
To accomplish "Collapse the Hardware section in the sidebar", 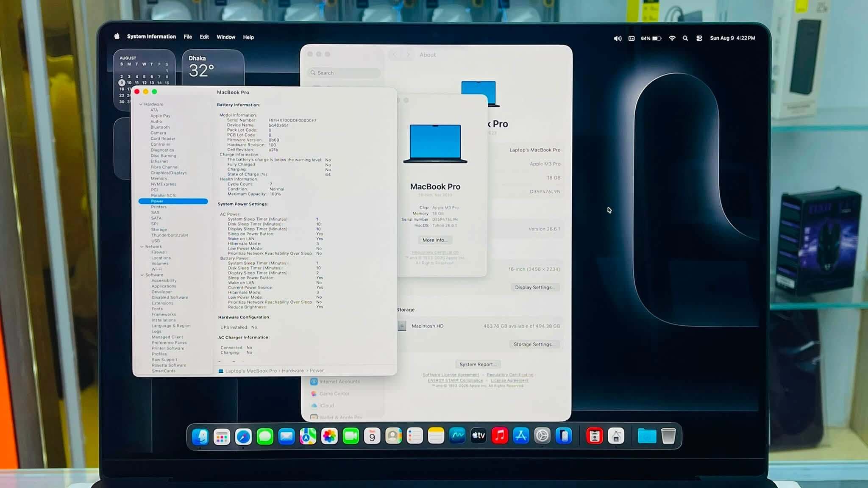I will point(141,104).
